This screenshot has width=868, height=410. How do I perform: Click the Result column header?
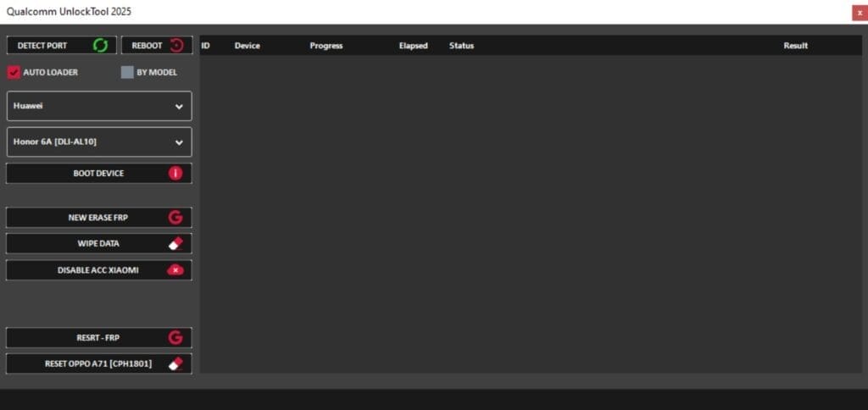(x=795, y=46)
